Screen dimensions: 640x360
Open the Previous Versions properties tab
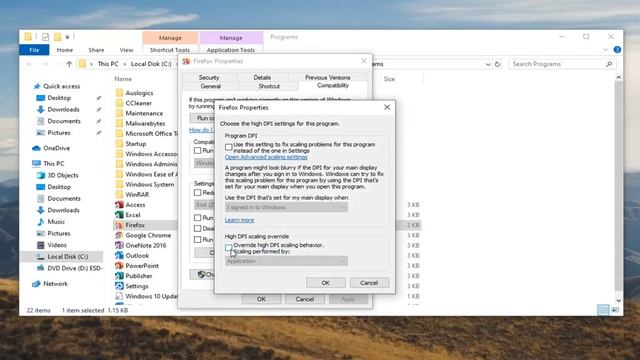pyautogui.click(x=327, y=78)
